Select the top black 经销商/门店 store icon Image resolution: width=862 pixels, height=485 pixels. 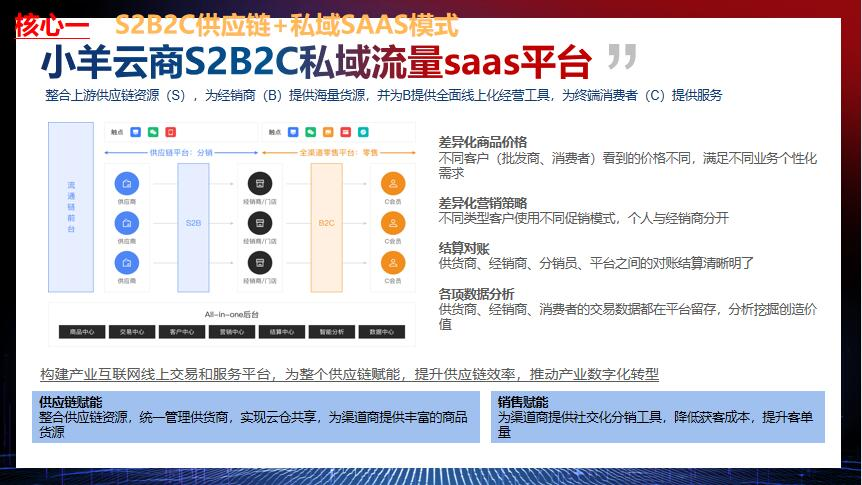(259, 184)
